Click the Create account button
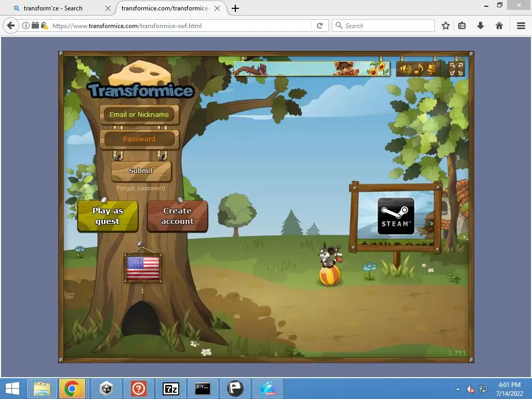This screenshot has width=532, height=399. coord(178,216)
